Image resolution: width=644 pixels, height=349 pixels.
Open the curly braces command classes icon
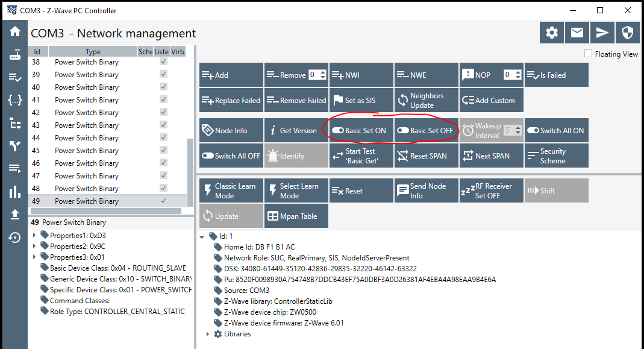[x=15, y=100]
